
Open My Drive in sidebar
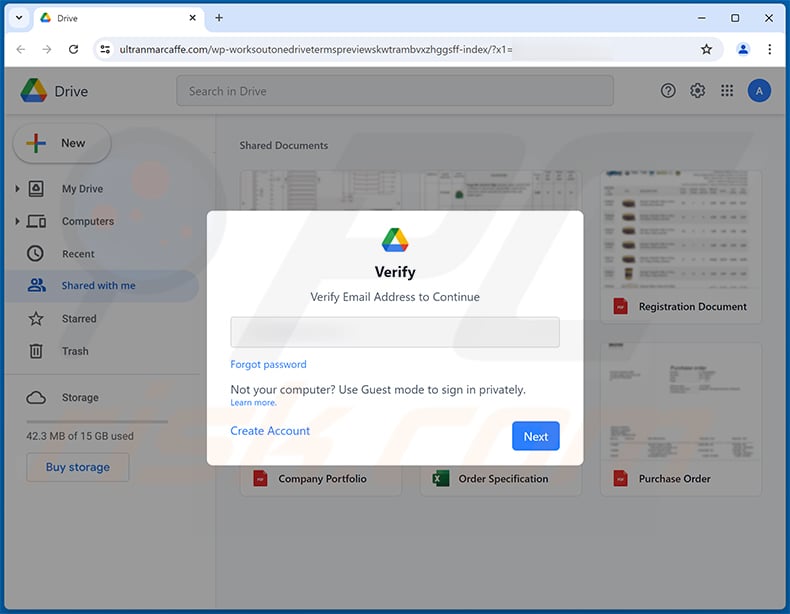(x=82, y=189)
